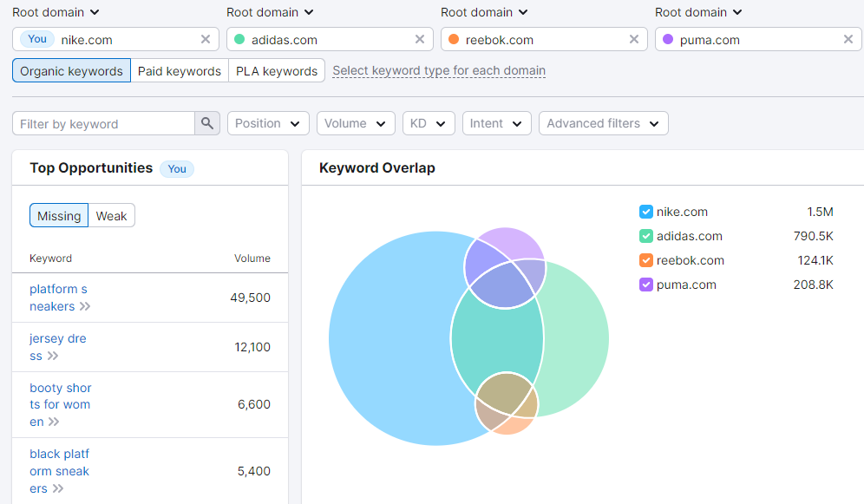
Task: Click the 6,600 volume value
Action: pyautogui.click(x=254, y=404)
